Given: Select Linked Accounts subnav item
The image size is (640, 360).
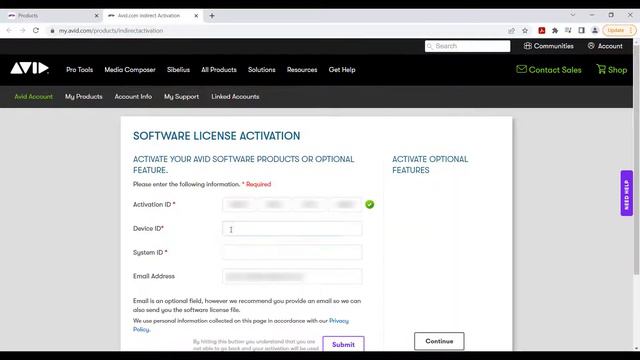Looking at the screenshot, I should pos(235,97).
